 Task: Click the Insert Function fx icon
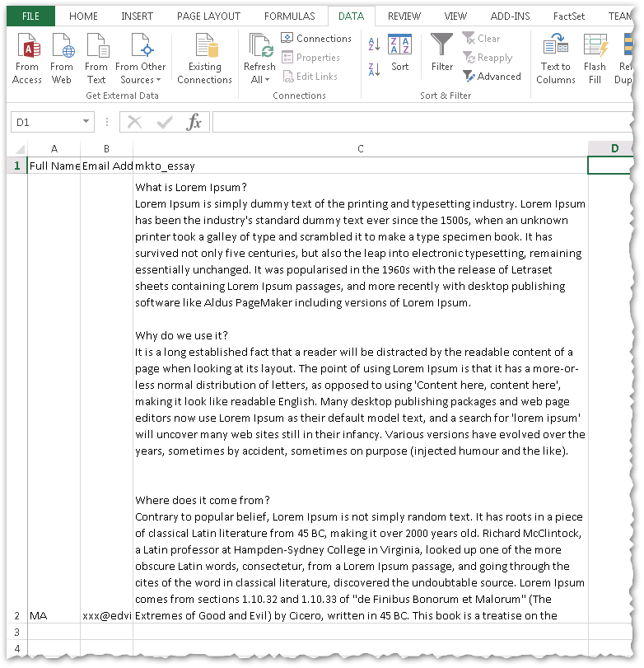[x=194, y=122]
